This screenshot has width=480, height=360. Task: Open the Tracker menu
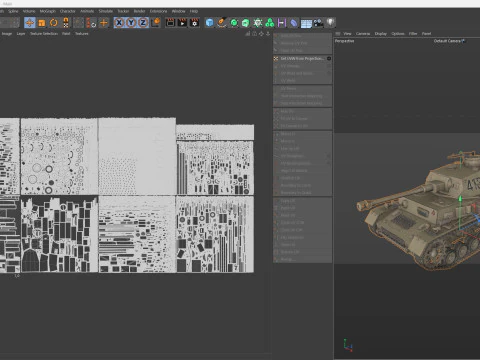pos(123,11)
